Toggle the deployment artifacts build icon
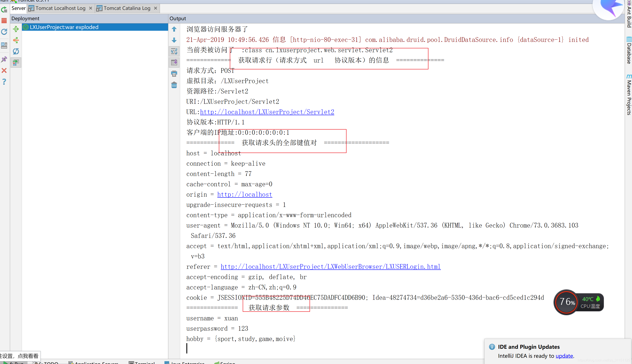Screen dimensions: 632x364 [x=16, y=62]
